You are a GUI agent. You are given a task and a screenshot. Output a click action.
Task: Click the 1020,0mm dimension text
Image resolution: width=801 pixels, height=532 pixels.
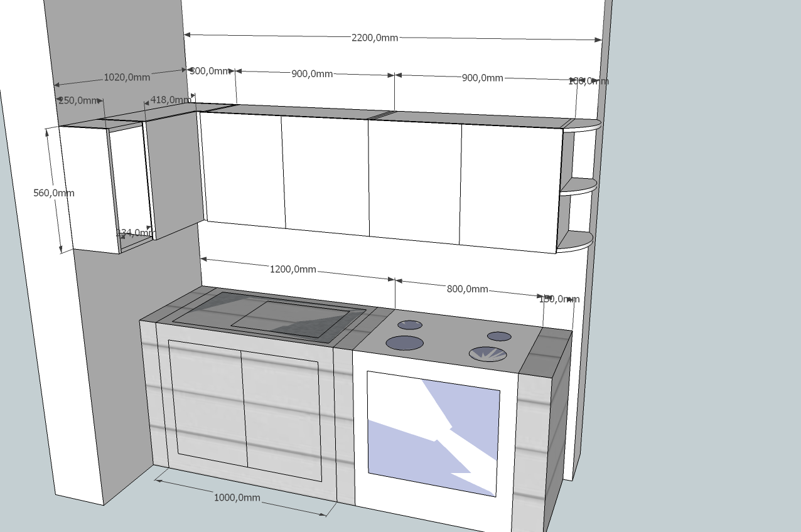click(x=127, y=77)
